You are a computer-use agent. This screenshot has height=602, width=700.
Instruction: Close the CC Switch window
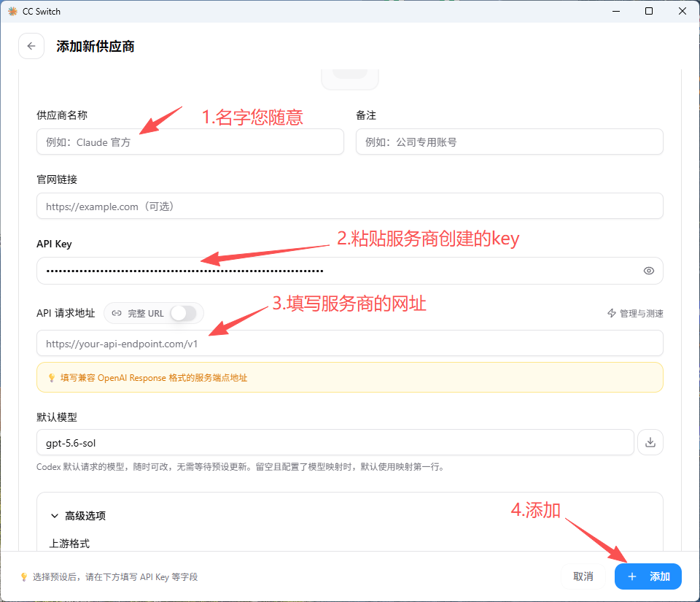pyautogui.click(x=682, y=11)
